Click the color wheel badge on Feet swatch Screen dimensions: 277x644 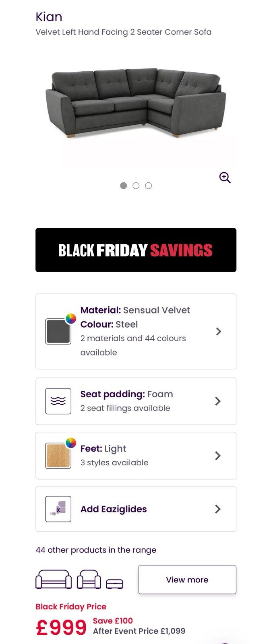pyautogui.click(x=71, y=443)
